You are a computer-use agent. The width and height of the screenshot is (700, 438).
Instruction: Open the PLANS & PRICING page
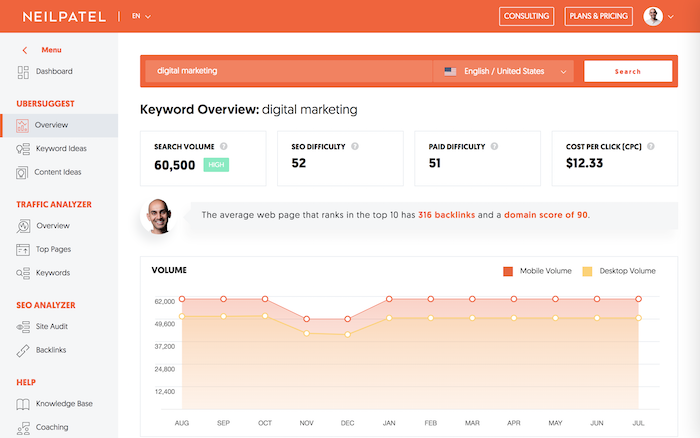tap(598, 16)
